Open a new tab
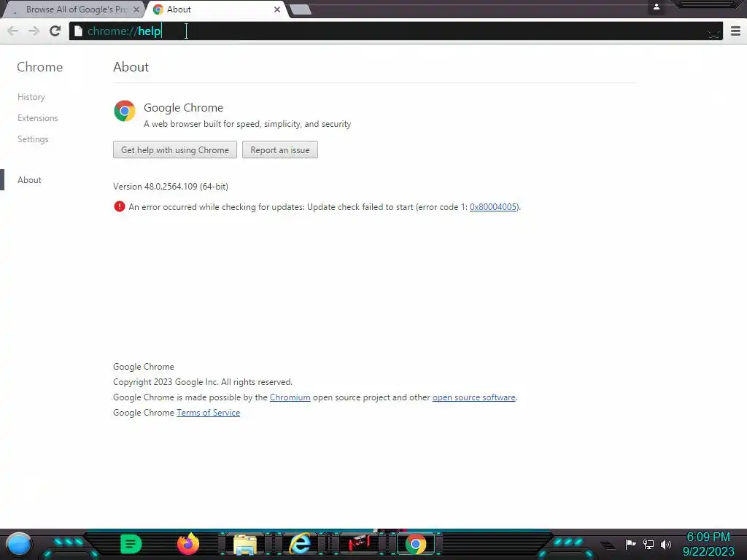The height and width of the screenshot is (560, 747). (x=301, y=9)
